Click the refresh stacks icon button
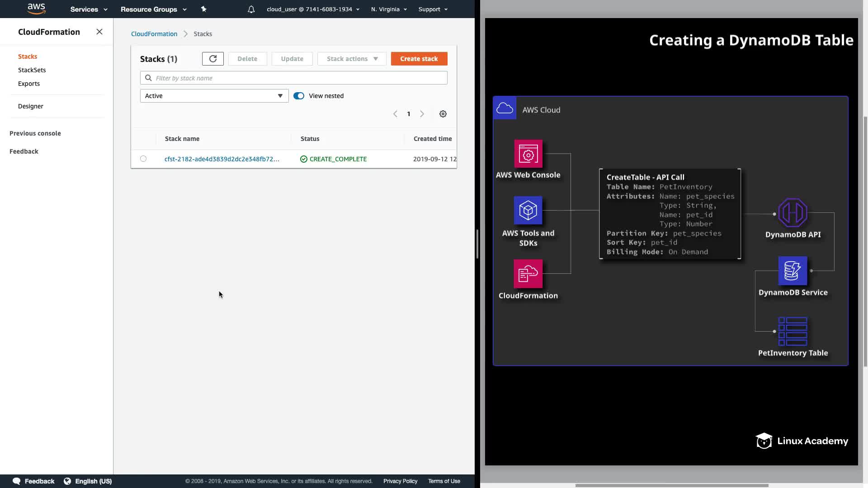This screenshot has height=488, width=868. point(212,59)
